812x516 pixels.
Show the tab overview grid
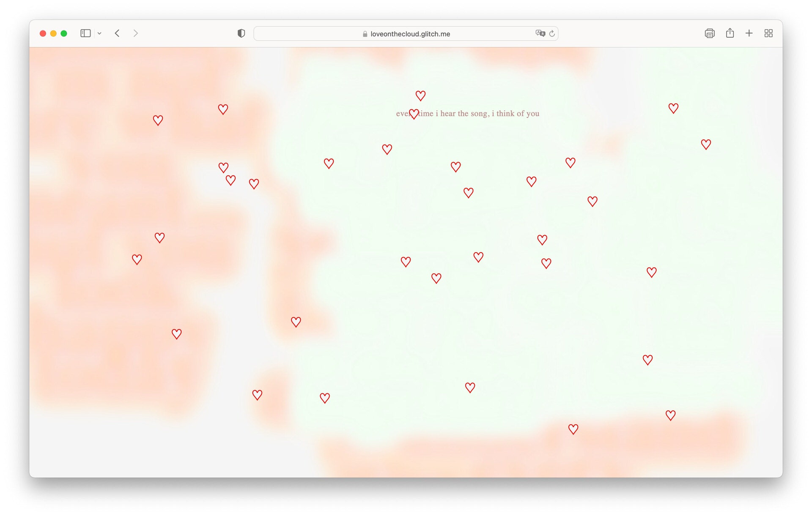[768, 33]
